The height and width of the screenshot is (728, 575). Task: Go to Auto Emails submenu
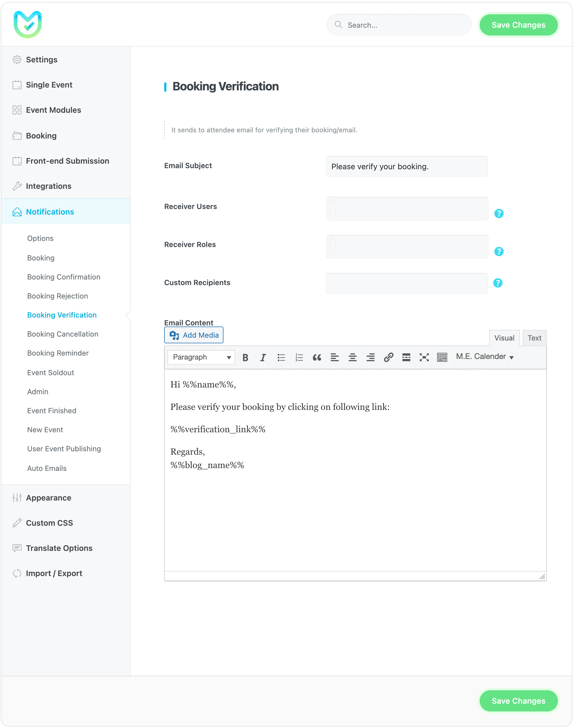pyautogui.click(x=47, y=468)
